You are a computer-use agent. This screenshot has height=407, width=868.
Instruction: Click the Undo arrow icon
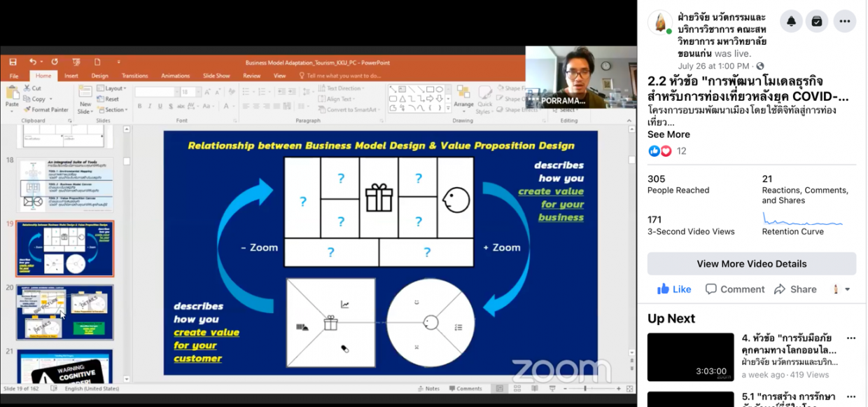coord(33,62)
